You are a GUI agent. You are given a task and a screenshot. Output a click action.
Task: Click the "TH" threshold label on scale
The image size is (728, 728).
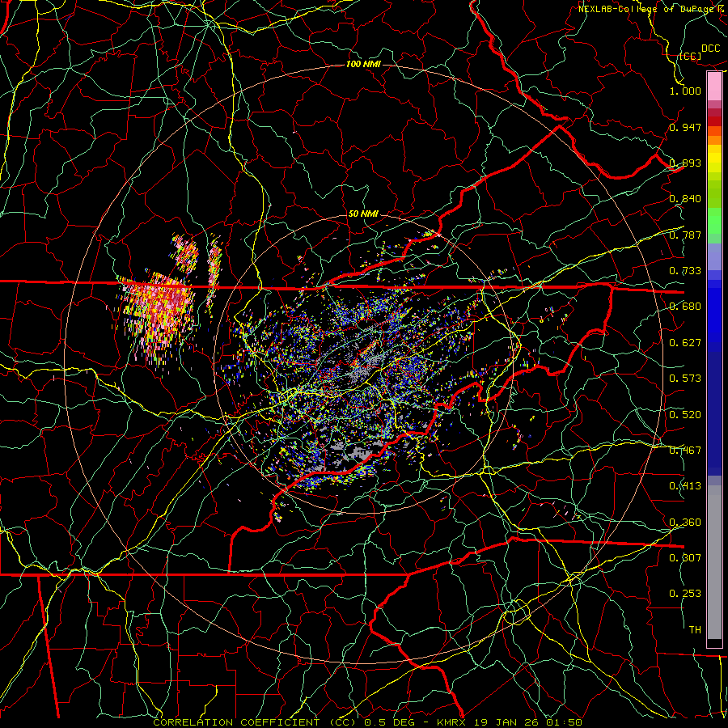click(x=695, y=630)
